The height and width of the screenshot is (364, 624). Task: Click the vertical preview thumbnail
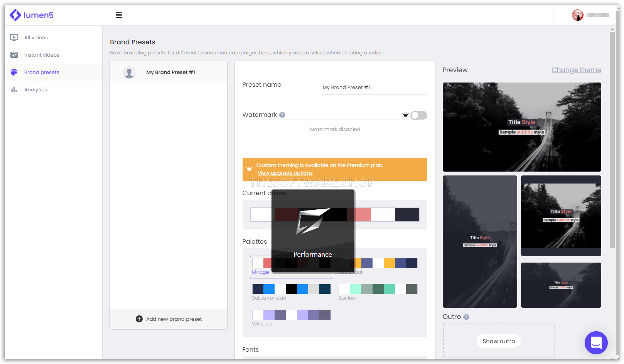tap(480, 242)
